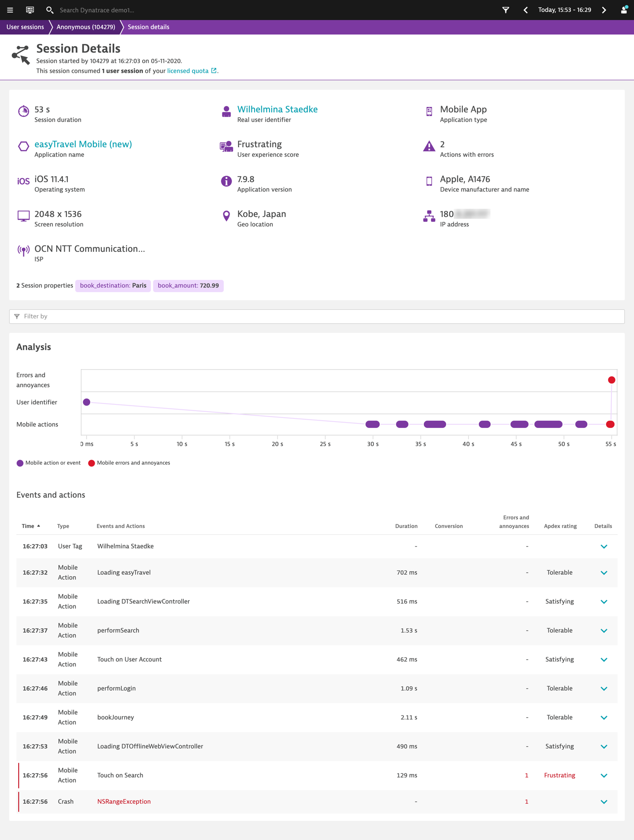The height and width of the screenshot is (840, 634).
Task: Click the Filter by funnel icon
Action: [x=17, y=317]
